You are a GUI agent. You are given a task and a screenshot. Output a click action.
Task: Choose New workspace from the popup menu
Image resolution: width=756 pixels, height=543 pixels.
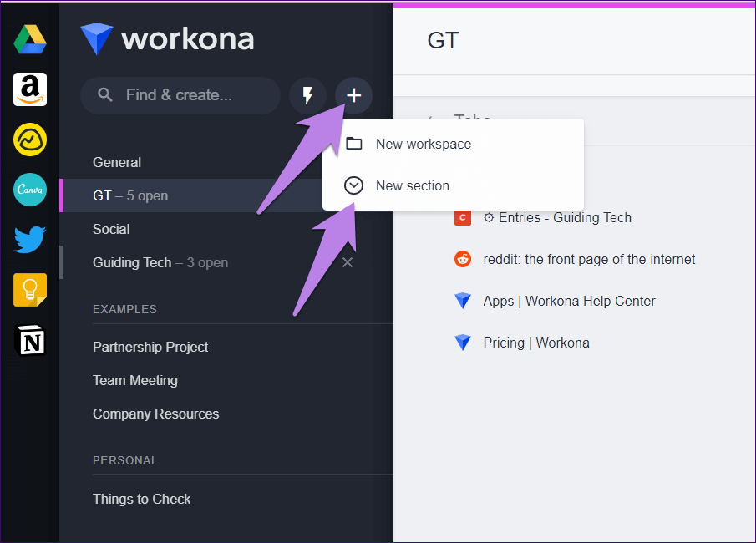pos(454,144)
